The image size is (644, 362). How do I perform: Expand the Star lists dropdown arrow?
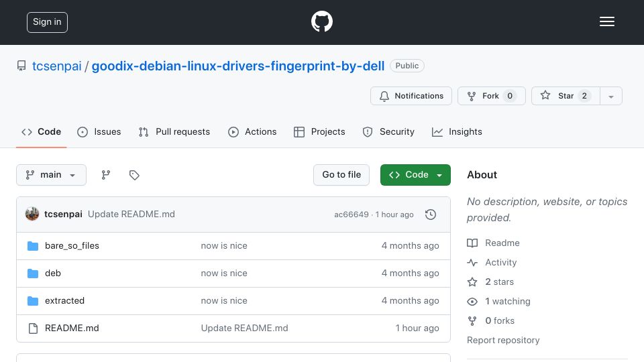[611, 97]
